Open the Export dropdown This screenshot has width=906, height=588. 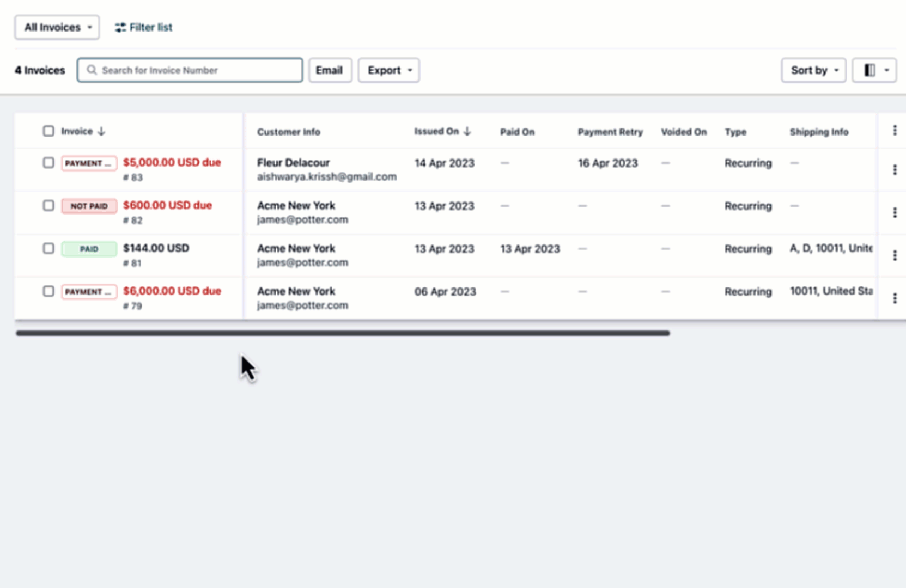[x=388, y=70]
